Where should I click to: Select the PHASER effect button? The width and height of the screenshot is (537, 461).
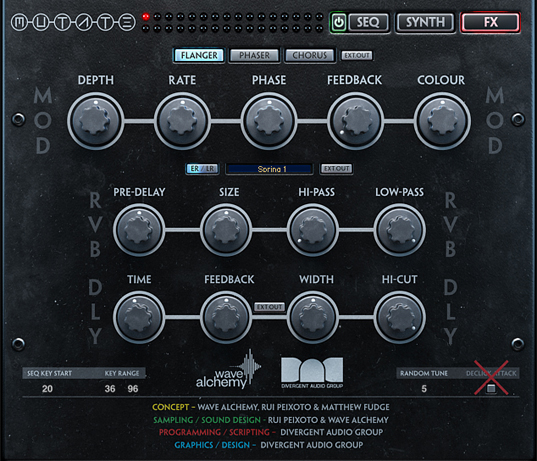coord(254,55)
